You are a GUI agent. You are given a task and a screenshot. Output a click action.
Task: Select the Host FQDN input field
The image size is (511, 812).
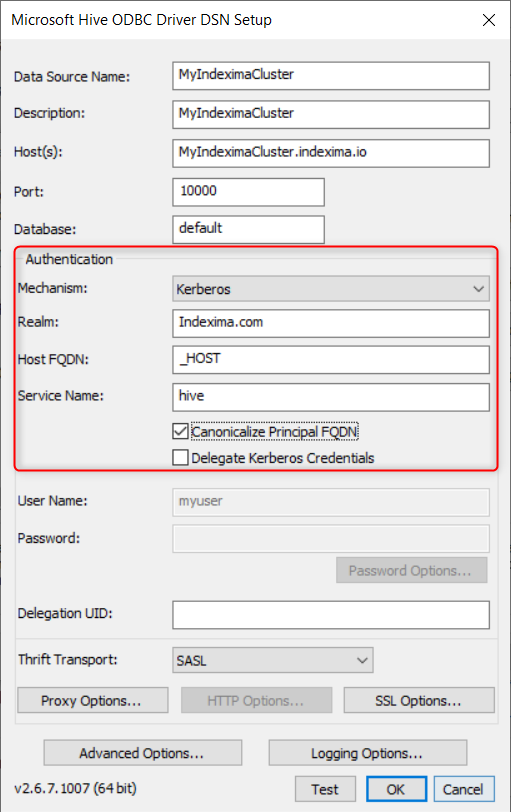(x=331, y=360)
